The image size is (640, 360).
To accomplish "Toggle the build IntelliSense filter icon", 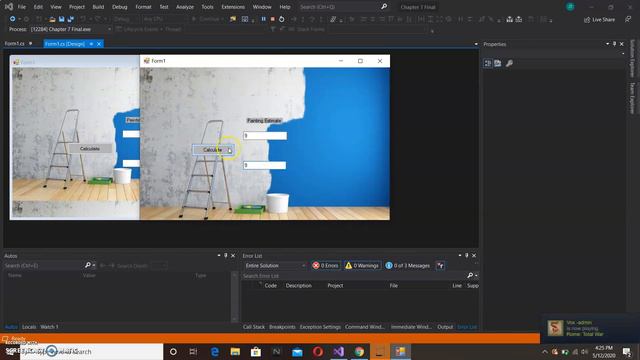I will [x=440, y=266].
